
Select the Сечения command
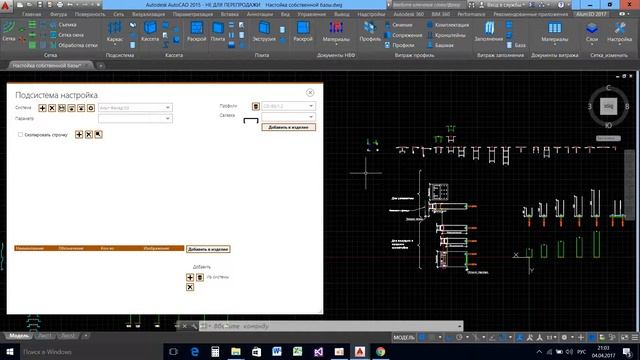pos(398,25)
